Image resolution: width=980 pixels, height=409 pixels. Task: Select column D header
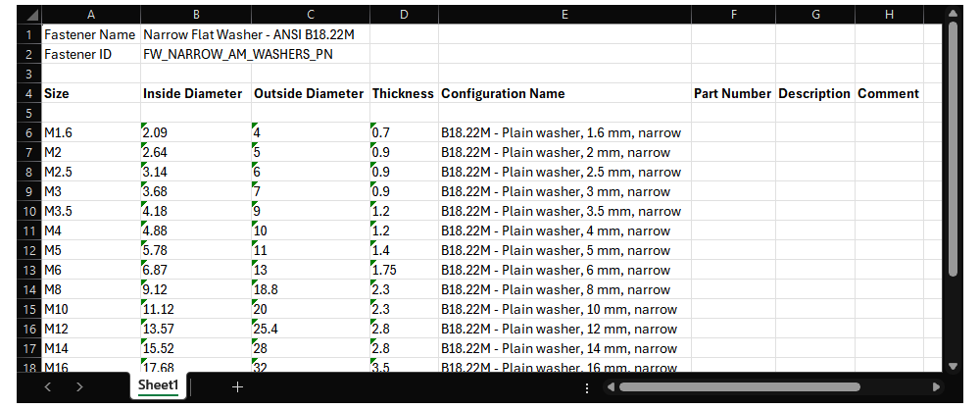click(405, 15)
